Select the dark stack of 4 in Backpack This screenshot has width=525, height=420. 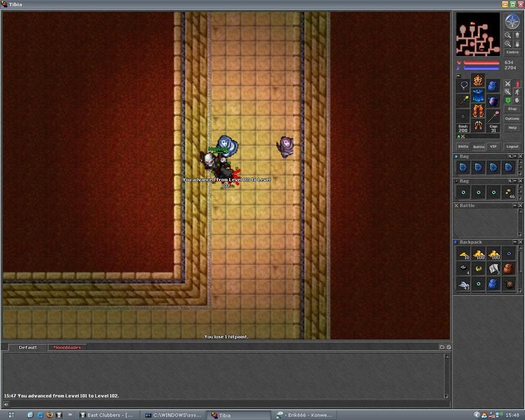463,269
